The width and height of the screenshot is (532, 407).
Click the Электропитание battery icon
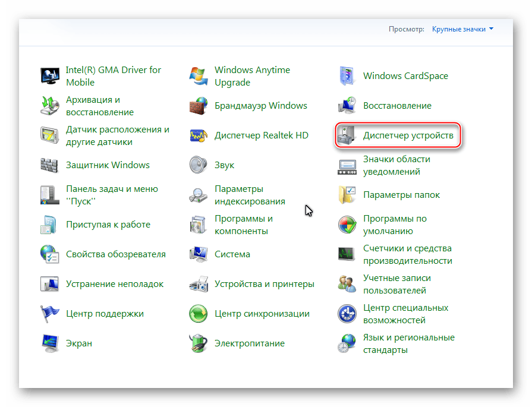point(198,343)
